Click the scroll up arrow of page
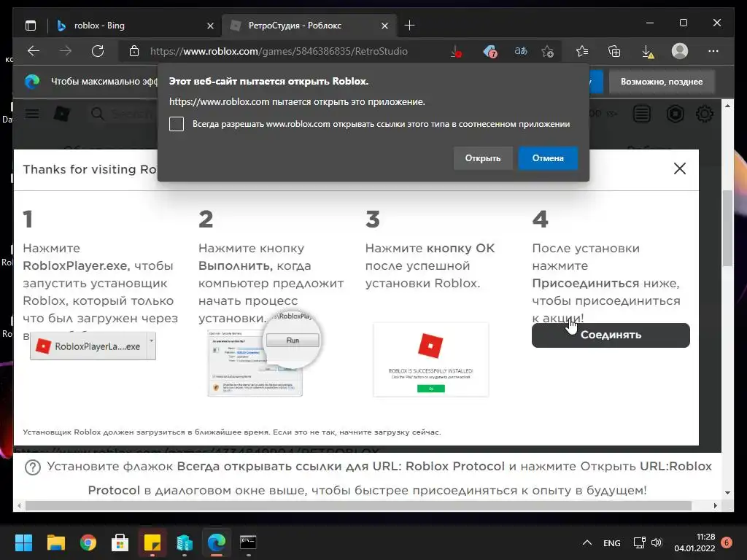The height and width of the screenshot is (560, 747). point(727,106)
